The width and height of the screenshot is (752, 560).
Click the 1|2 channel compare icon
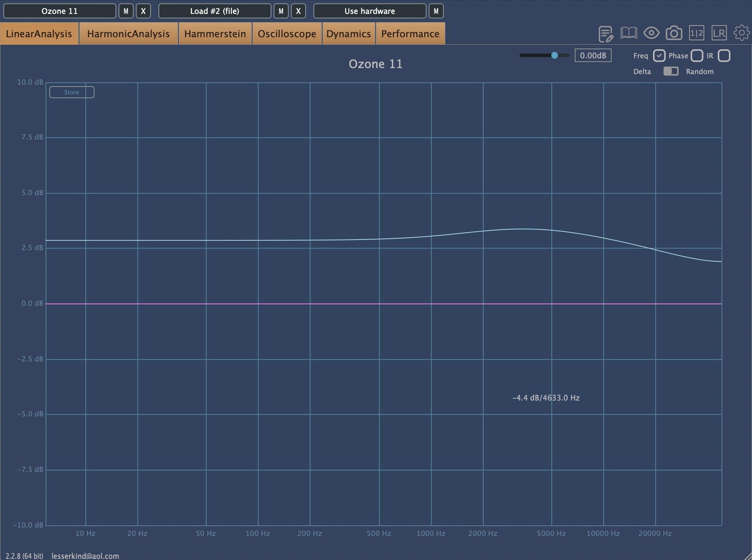point(696,33)
